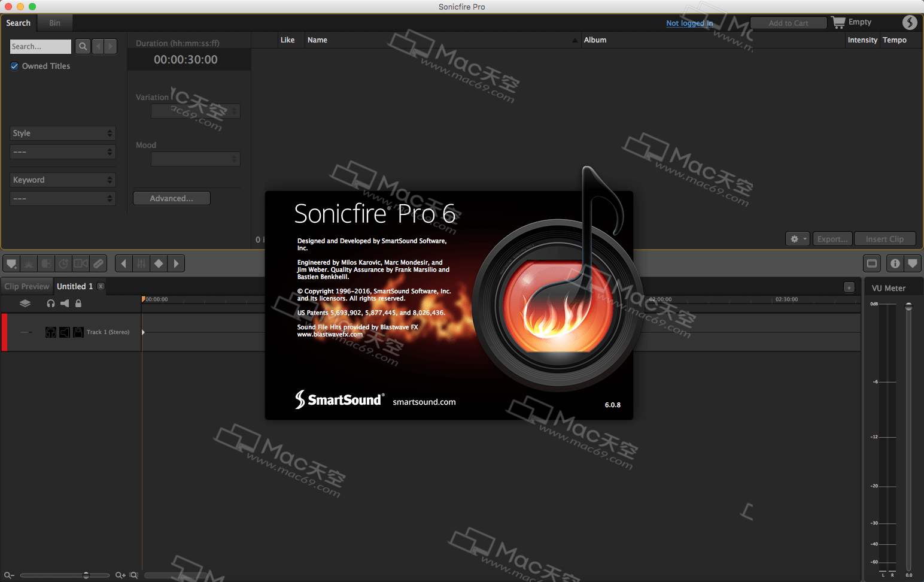This screenshot has height=582, width=924.
Task: Open the Keyword dropdown
Action: point(63,180)
